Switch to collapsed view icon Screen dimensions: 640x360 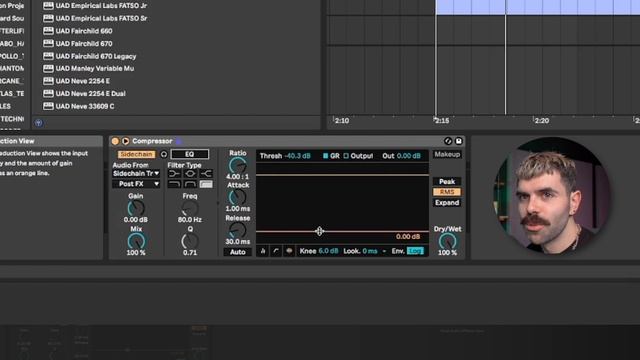(263, 251)
